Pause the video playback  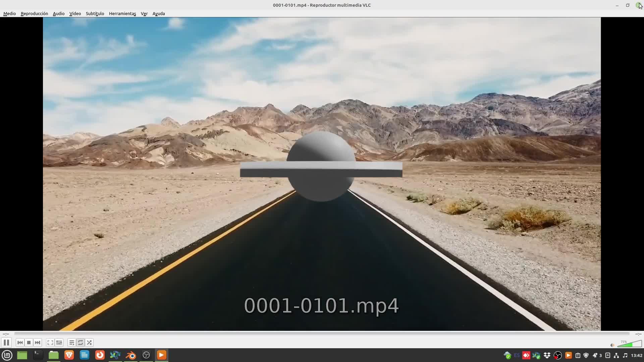(x=6, y=343)
